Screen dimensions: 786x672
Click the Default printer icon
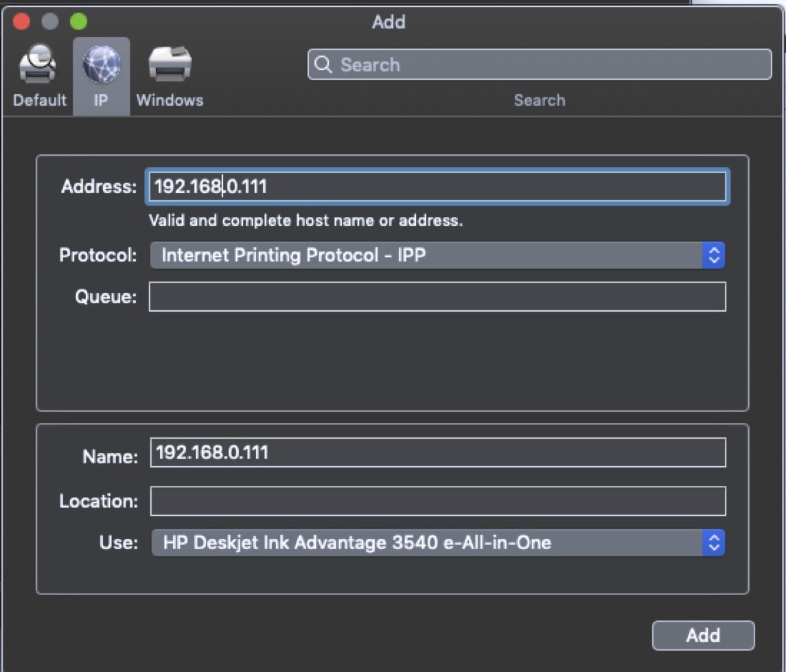[x=38, y=64]
